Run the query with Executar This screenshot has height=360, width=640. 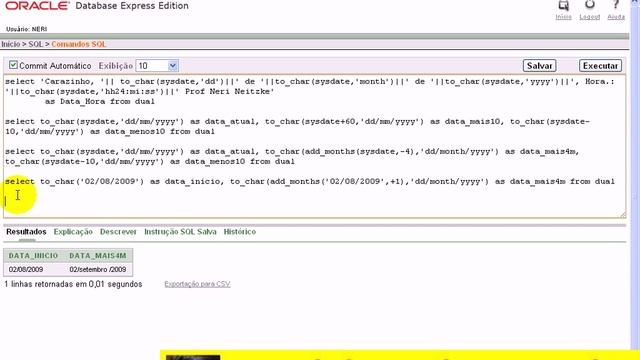[x=600, y=66]
